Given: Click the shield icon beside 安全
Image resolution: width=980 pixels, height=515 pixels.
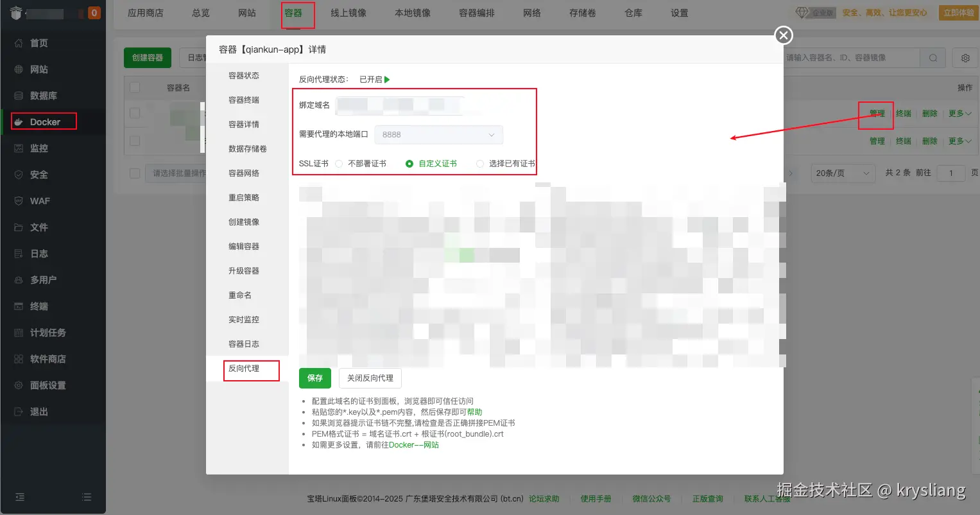Looking at the screenshot, I should coord(19,175).
